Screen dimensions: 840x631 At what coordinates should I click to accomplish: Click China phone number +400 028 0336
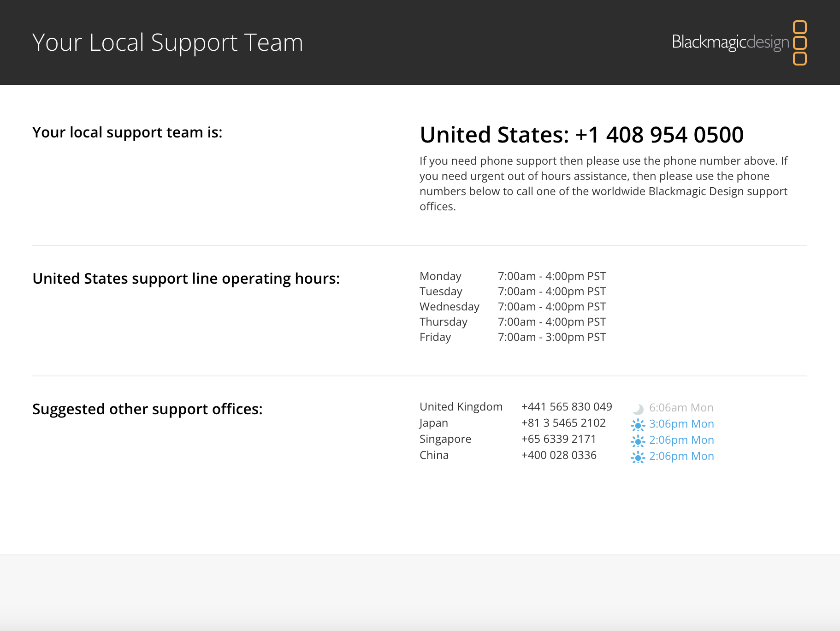point(559,455)
